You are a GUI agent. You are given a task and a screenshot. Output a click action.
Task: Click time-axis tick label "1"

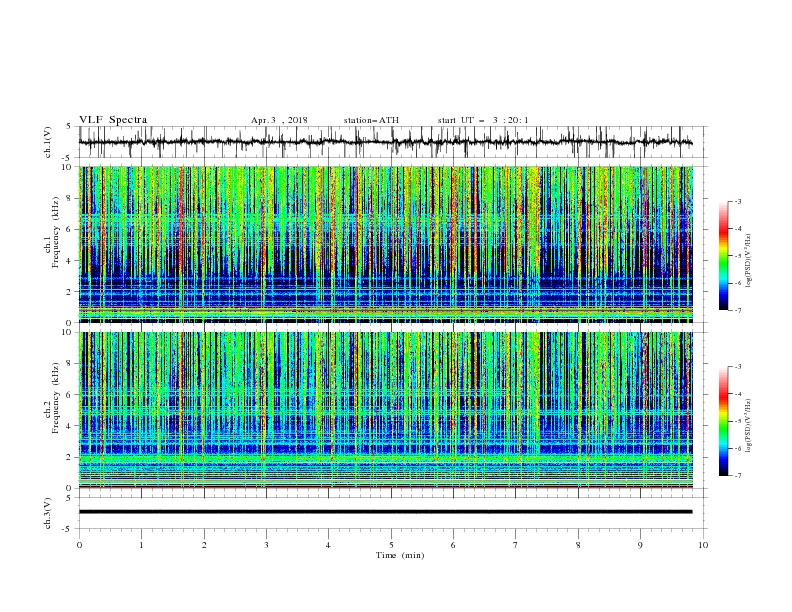click(x=141, y=545)
